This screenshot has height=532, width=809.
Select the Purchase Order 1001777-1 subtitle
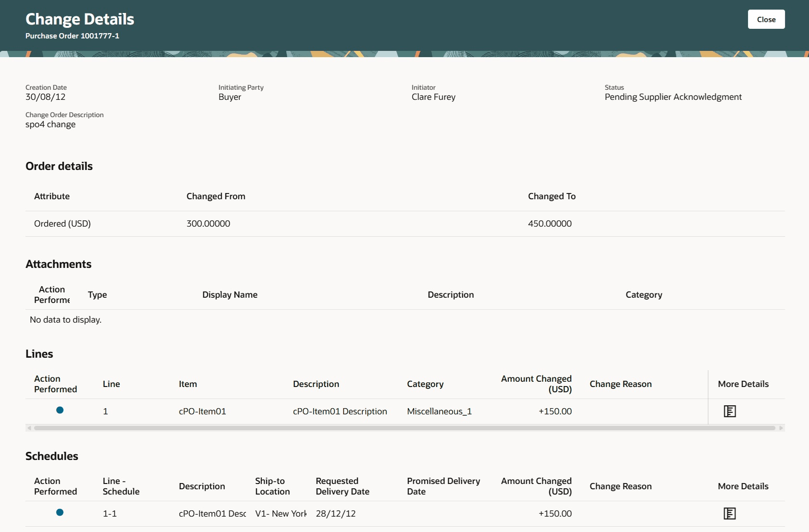pyautogui.click(x=72, y=36)
